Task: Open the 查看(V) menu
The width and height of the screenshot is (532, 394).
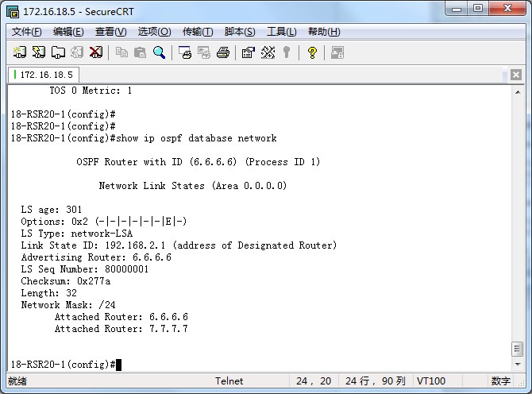Action: click(110, 32)
